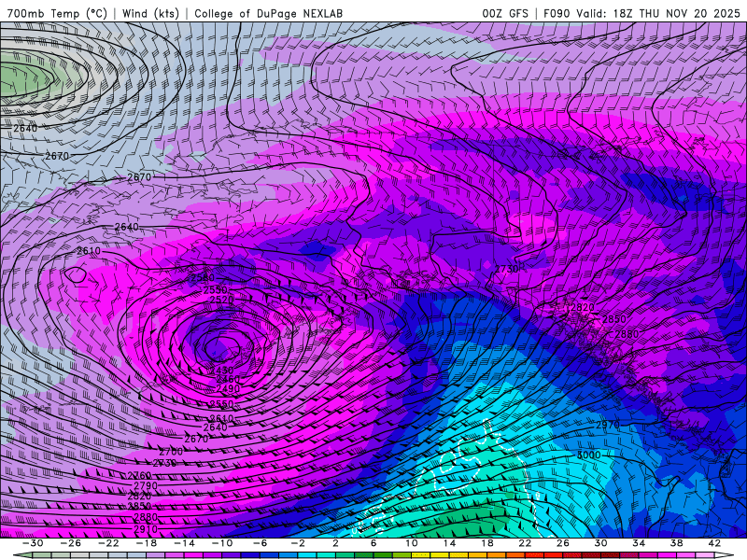Click the 6 legend tick label
Viewport: 747px width, 560px height.
(373, 543)
